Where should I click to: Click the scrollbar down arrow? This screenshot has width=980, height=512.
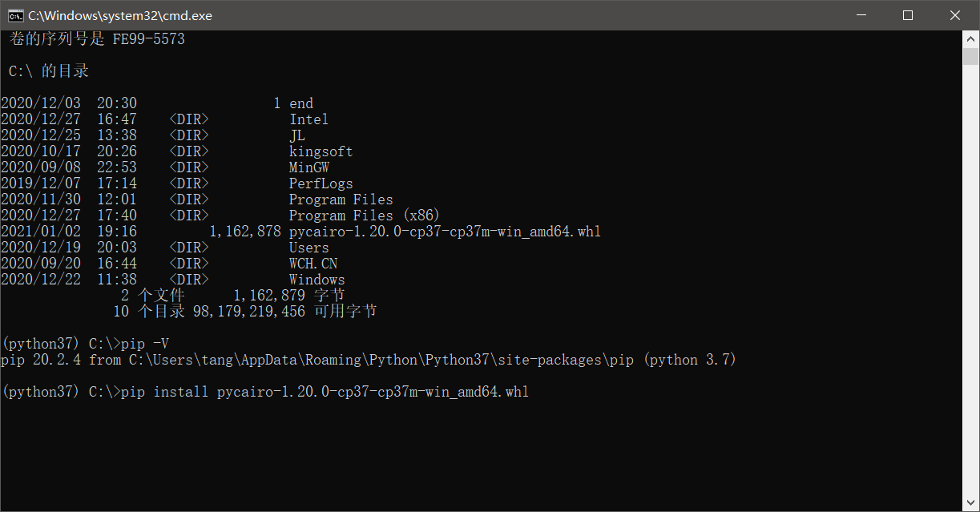[970, 504]
